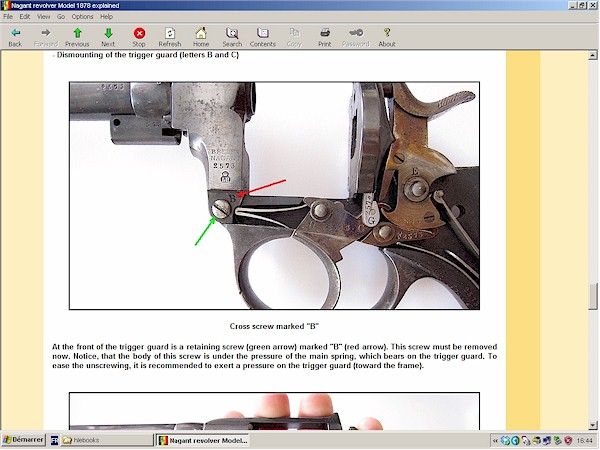Click the blue round tray icon

coord(515,441)
